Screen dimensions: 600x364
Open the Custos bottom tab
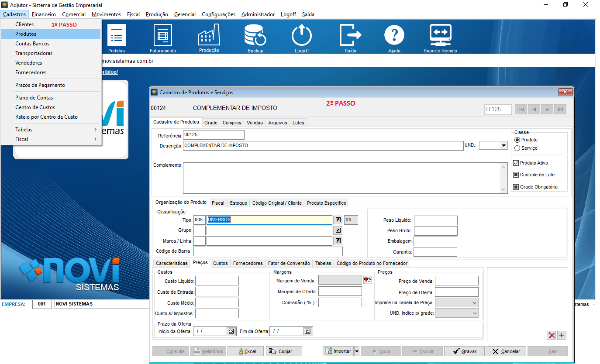coord(221,263)
